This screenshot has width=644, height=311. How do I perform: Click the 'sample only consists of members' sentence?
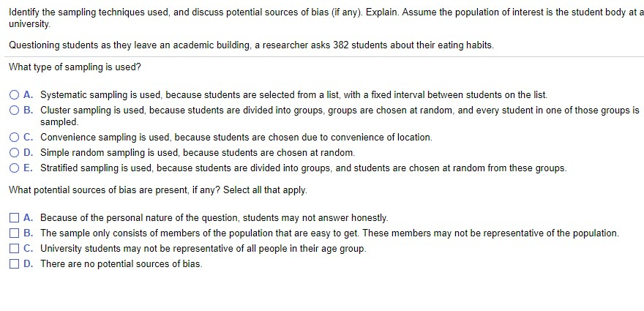click(x=329, y=233)
